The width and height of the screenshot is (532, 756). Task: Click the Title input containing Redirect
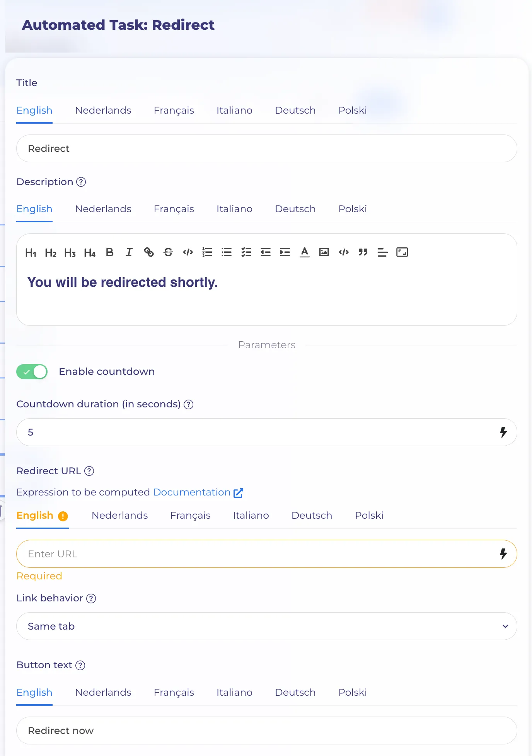point(266,148)
